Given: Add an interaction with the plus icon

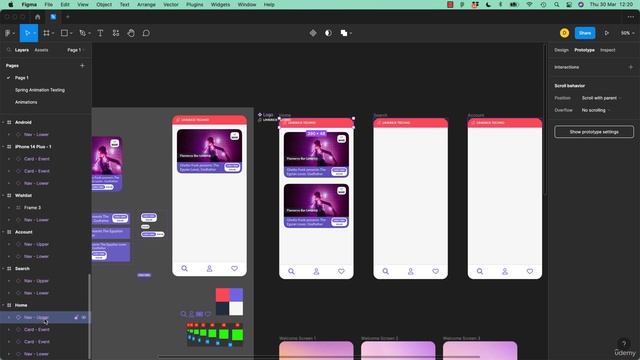Looking at the screenshot, I should pyautogui.click(x=630, y=67).
